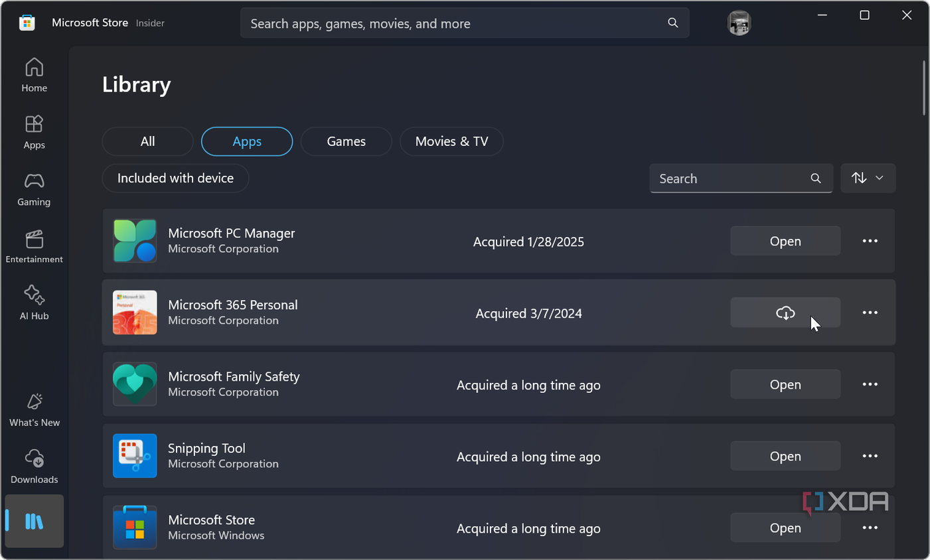
Task: Open more options for Microsoft PC Manager
Action: point(870,241)
